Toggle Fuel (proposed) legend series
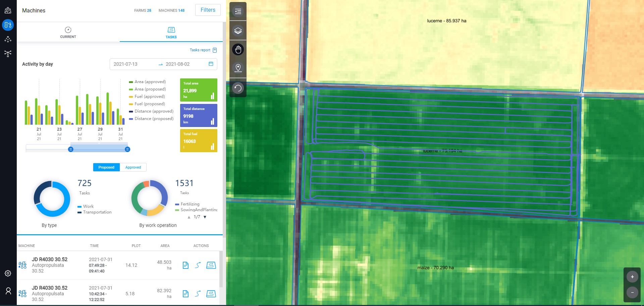Viewport: 644px width, 306px height. [x=147, y=104]
